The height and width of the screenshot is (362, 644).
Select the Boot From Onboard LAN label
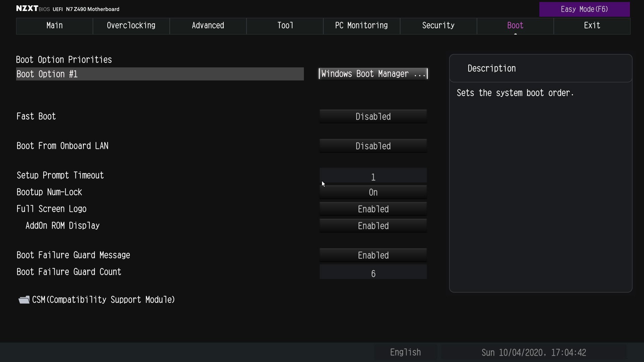coord(62,146)
